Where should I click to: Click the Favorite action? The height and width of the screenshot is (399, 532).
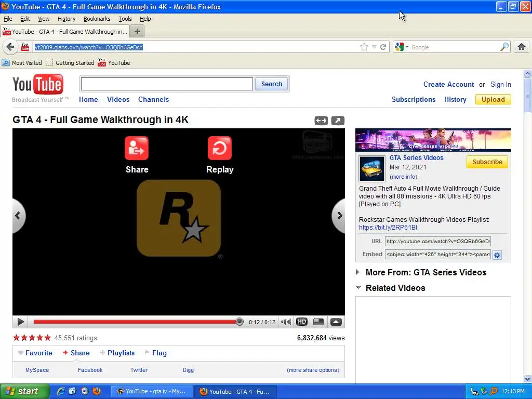coord(35,353)
